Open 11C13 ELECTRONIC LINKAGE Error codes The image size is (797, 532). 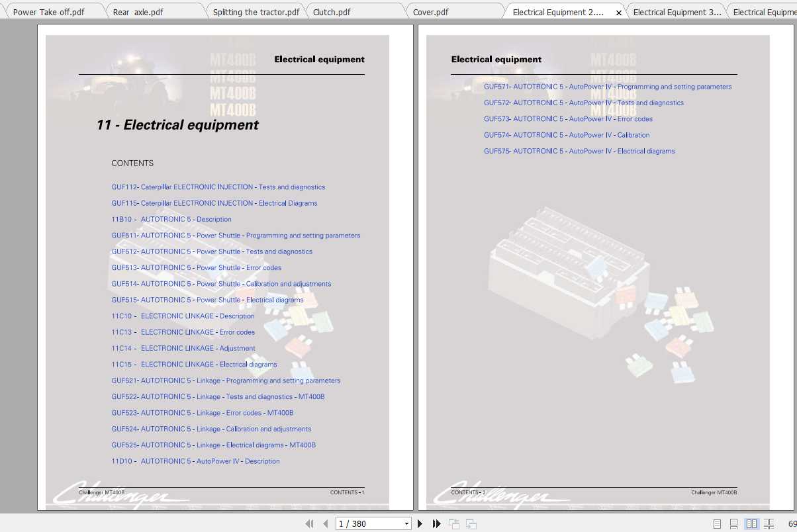(x=183, y=332)
